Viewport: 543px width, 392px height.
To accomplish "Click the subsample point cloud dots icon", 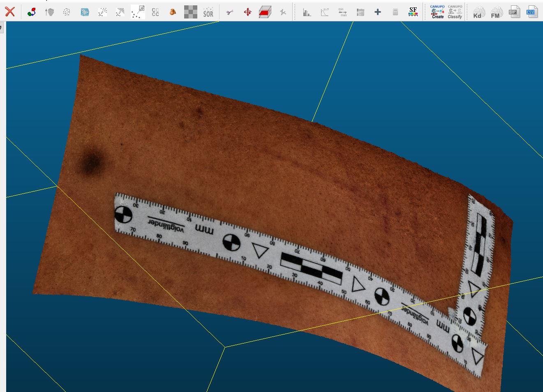I will (x=67, y=12).
